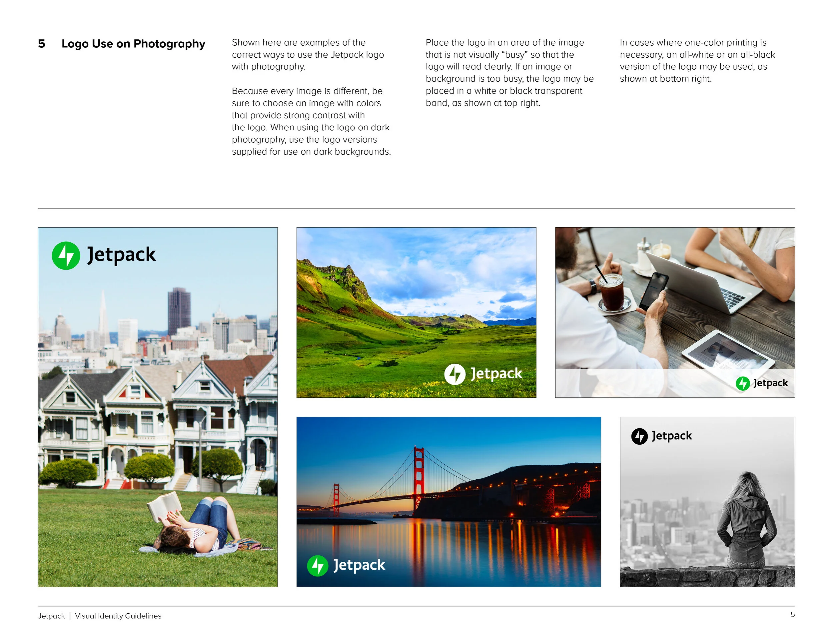833x644 pixels.
Task: Click the Logo Use on Photography heading
Action: coord(133,44)
